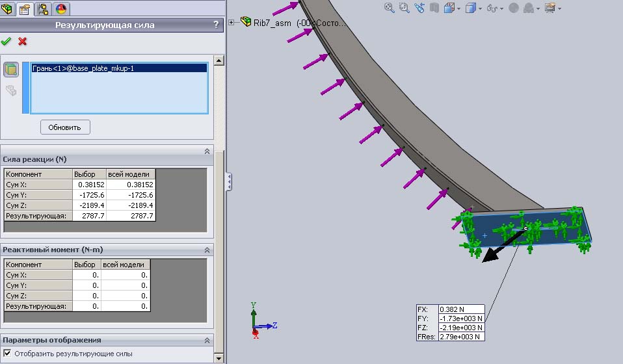Collapse Параметры отображения section
The image size is (623, 364).
click(x=207, y=341)
